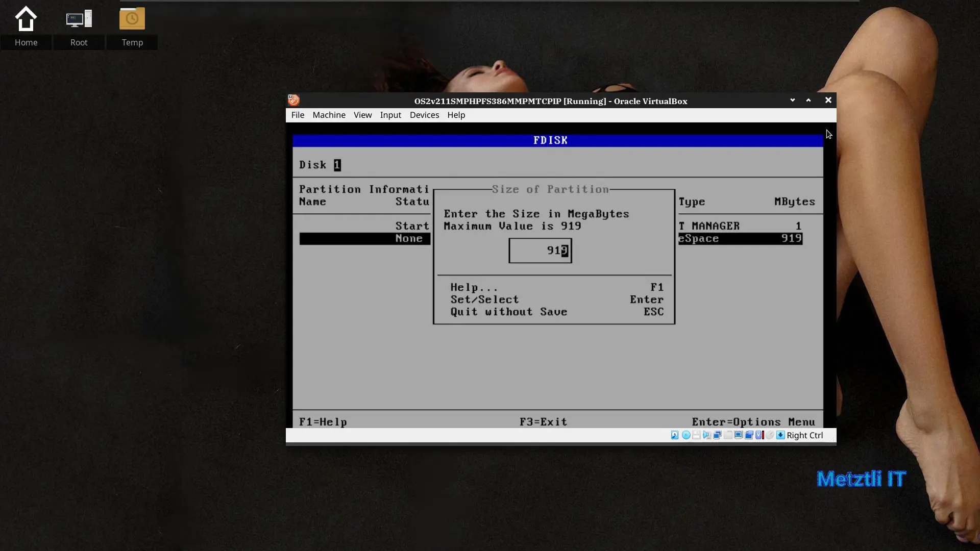Click the network adapters icon in VirtualBox status bar
980x551 pixels.
(x=717, y=435)
